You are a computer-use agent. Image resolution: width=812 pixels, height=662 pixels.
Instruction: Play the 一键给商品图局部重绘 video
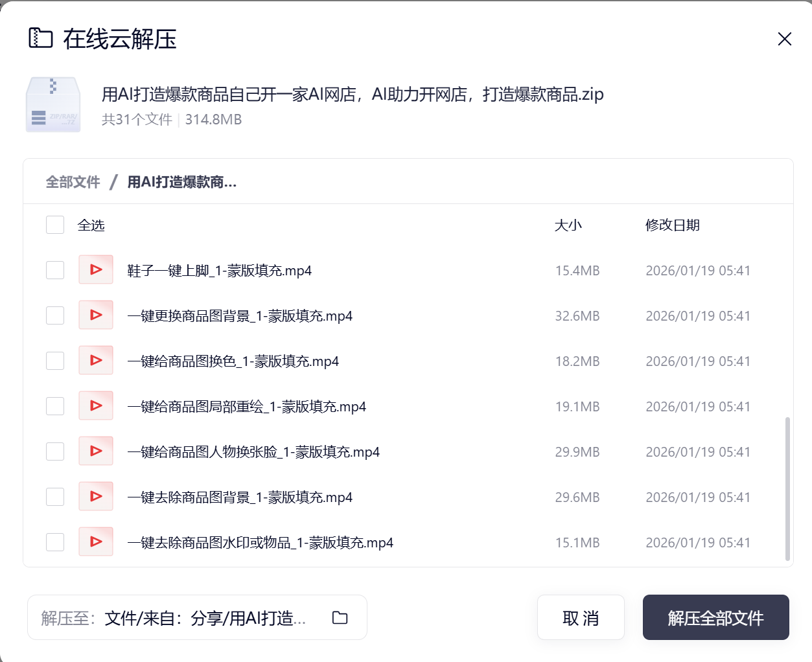click(95, 406)
